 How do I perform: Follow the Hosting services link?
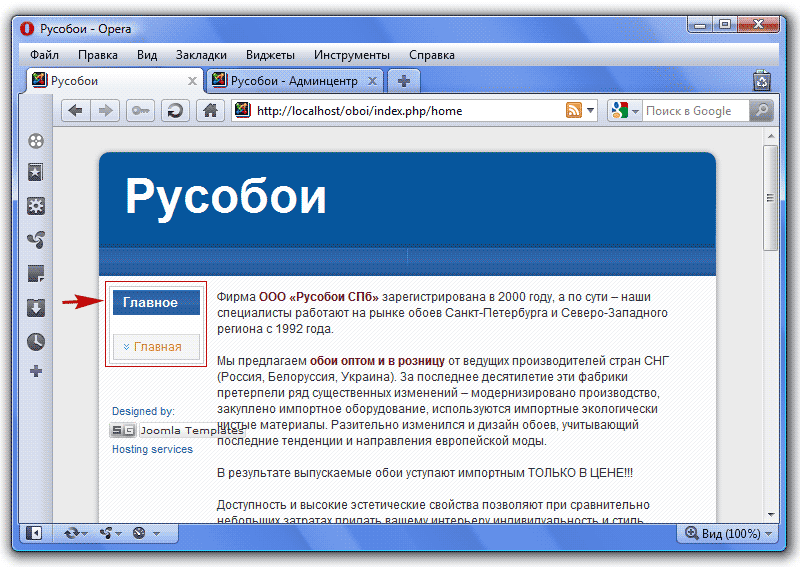(x=152, y=450)
